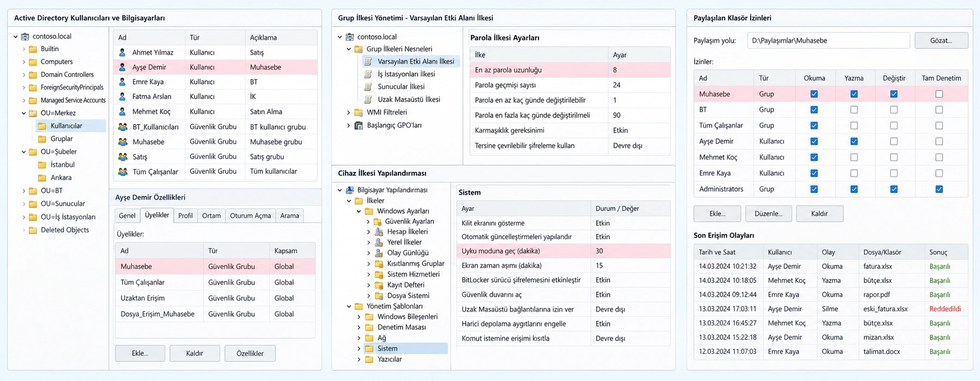Image resolution: width=980 pixels, height=381 pixels.
Task: Collapse the Grup İlkeleri Nesneleri node
Action: 349,49
